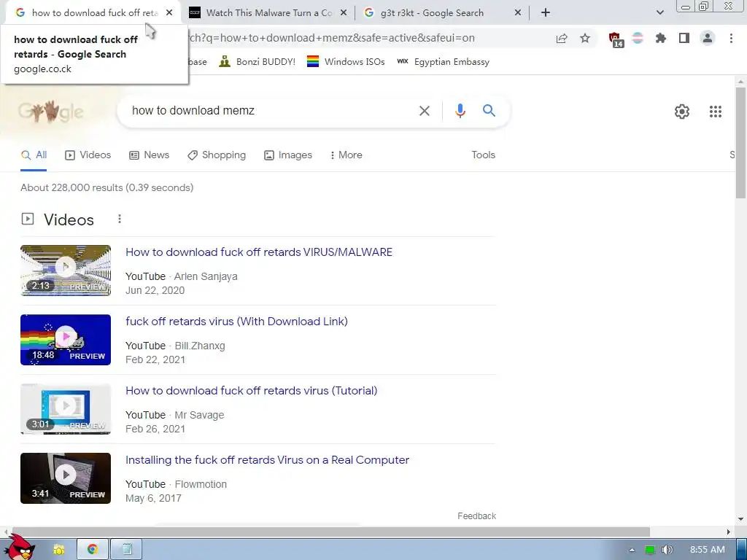This screenshot has height=560, width=747.
Task: Open the result '...(With Download Link)'
Action: 236,321
